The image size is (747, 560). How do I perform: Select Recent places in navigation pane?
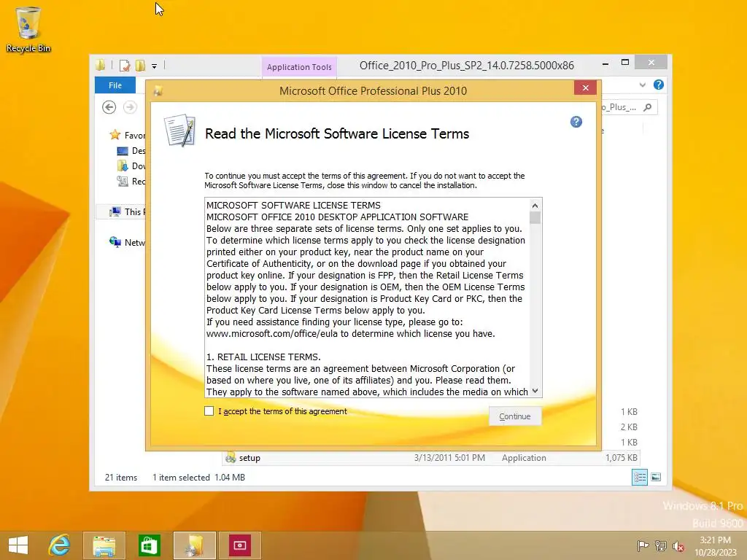[x=131, y=182]
